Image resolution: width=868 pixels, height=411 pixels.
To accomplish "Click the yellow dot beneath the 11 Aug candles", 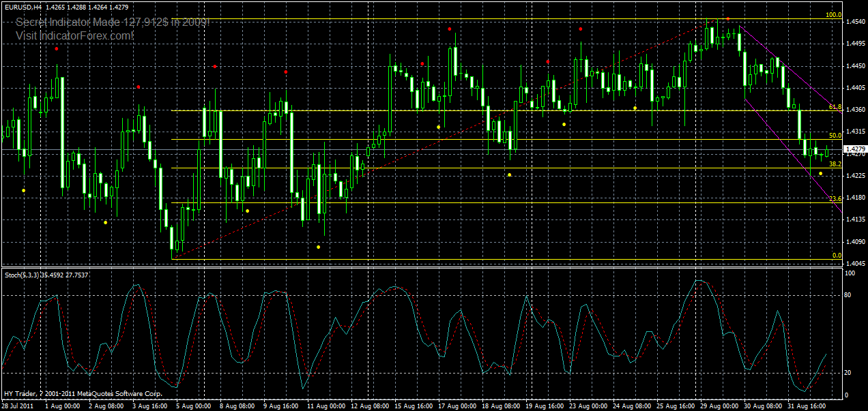I will (318, 246).
